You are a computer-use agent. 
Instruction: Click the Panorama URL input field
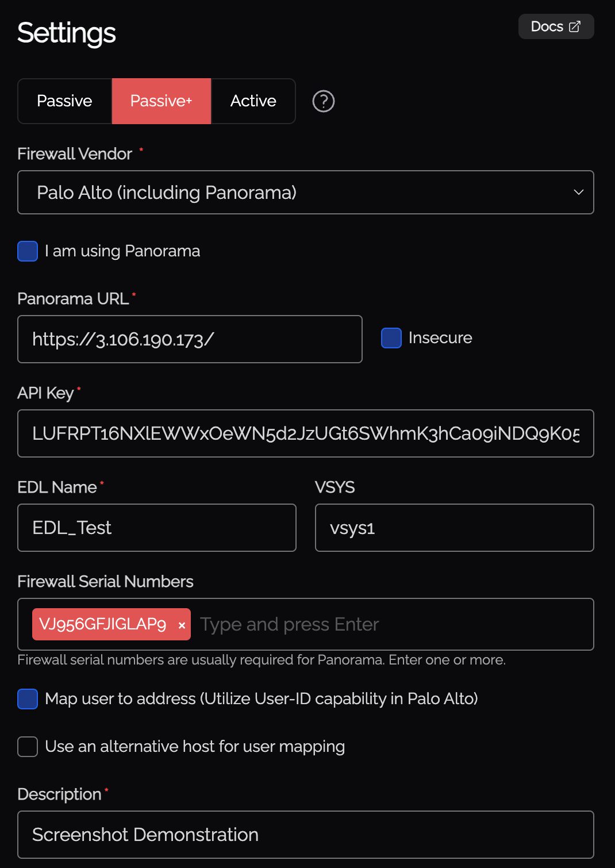(x=190, y=339)
